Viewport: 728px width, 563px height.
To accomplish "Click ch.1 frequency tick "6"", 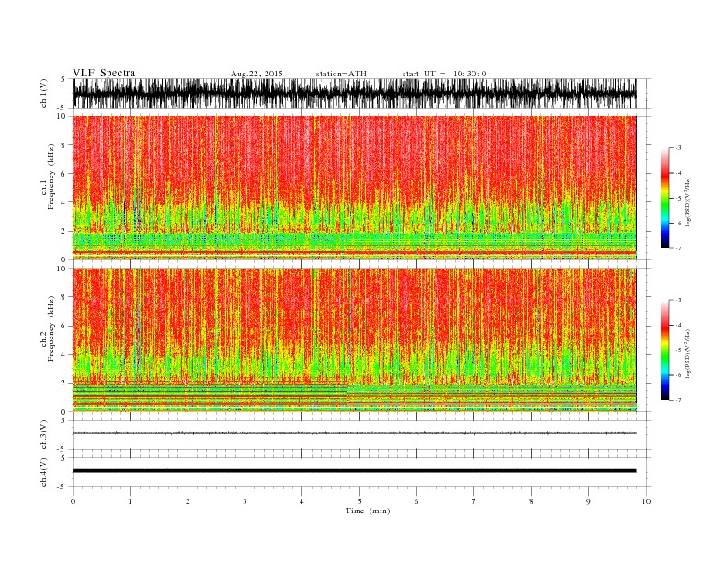I will point(63,174).
